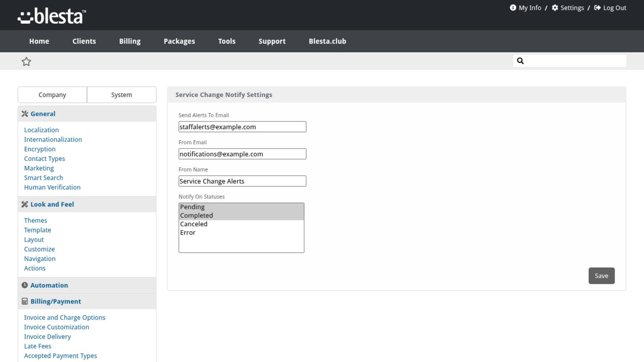Click the Log Out link
Viewport: 644px width, 362px height.
pyautogui.click(x=615, y=8)
